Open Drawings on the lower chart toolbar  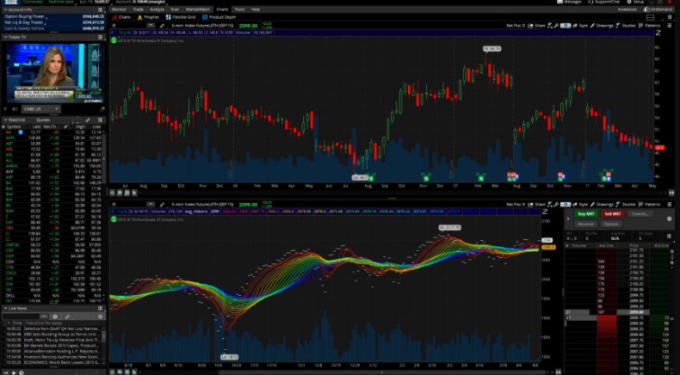click(602, 204)
